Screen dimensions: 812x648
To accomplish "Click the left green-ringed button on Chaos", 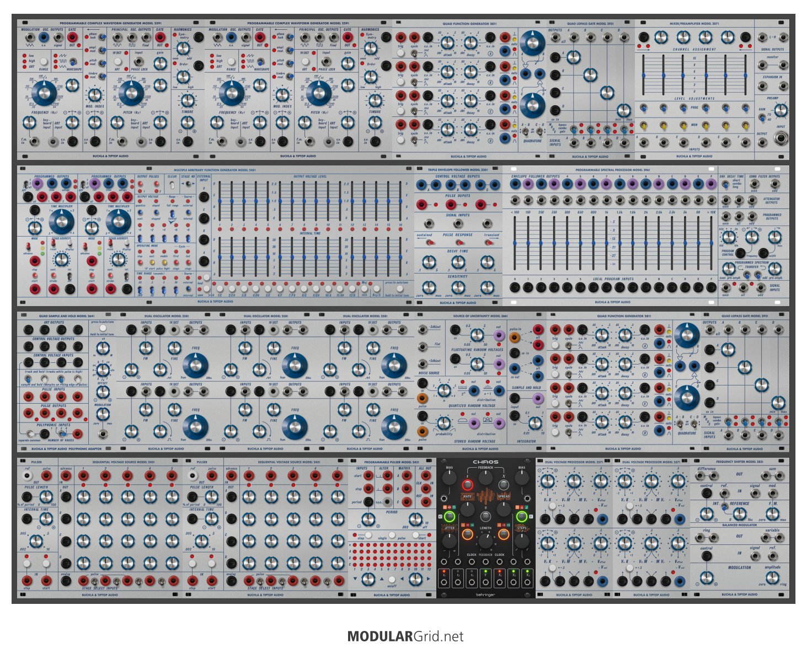I will coord(449,517).
